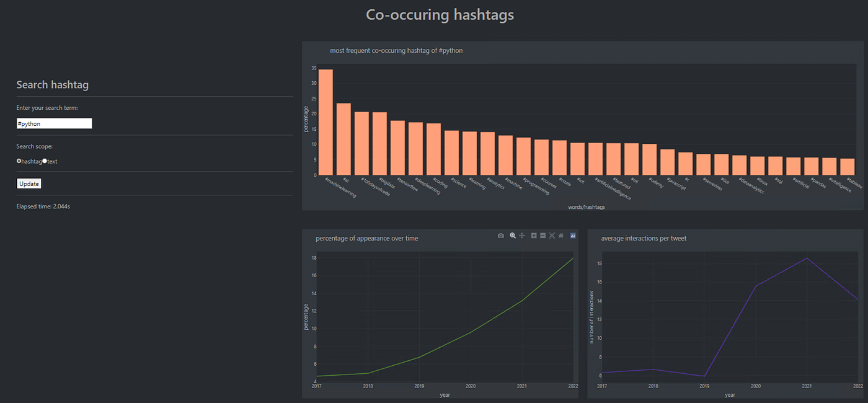This screenshot has height=403, width=868.
Task: Click the #tableau bar at far right
Action: [846, 168]
